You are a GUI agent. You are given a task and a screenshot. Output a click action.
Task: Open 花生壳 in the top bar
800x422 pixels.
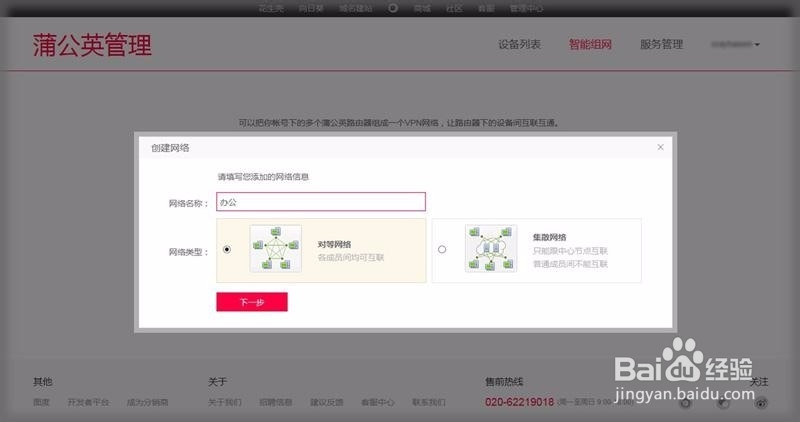click(x=271, y=9)
